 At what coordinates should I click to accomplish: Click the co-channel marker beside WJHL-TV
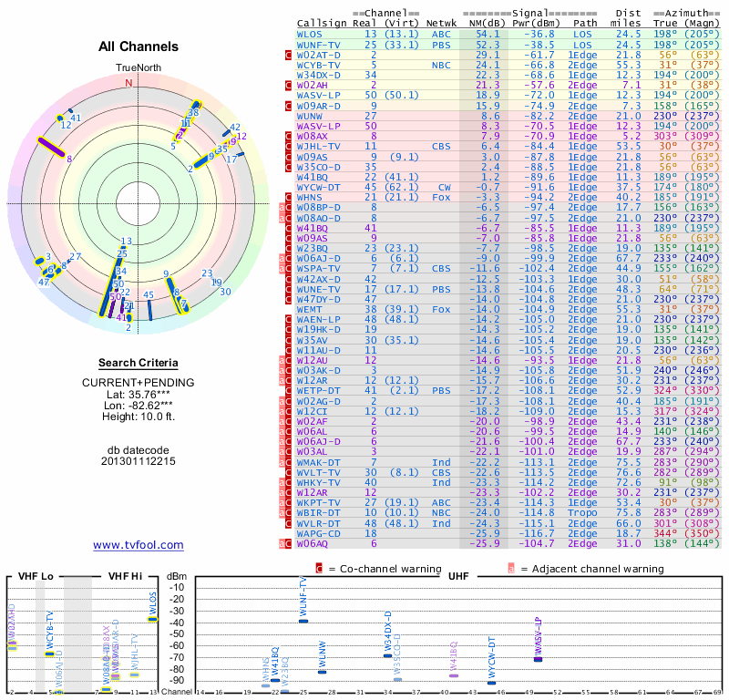click(x=288, y=147)
